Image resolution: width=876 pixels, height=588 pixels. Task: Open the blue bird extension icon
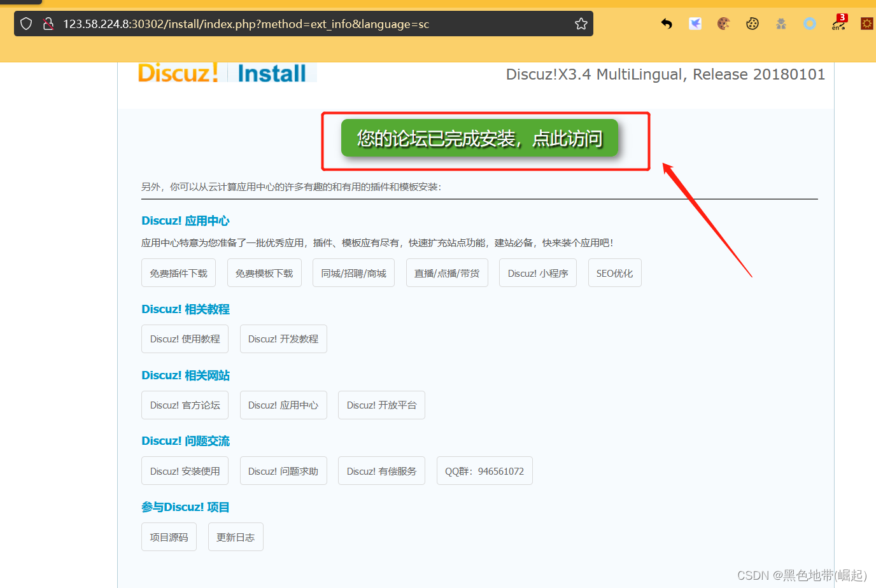coord(695,24)
